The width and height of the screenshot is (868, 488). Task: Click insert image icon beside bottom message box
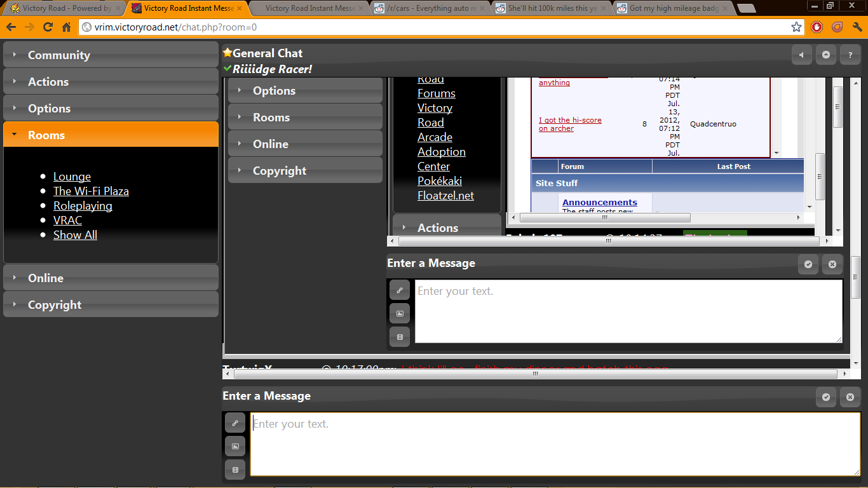(x=235, y=446)
